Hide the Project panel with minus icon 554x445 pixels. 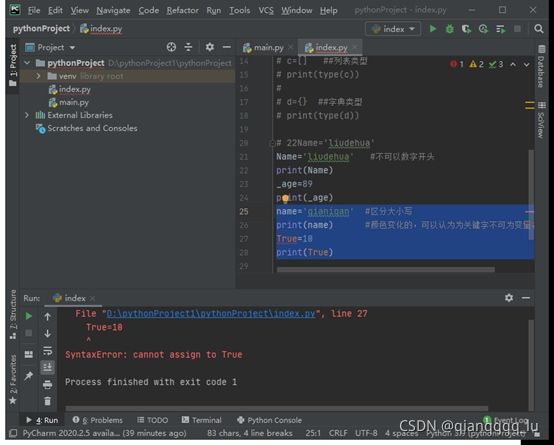227,47
